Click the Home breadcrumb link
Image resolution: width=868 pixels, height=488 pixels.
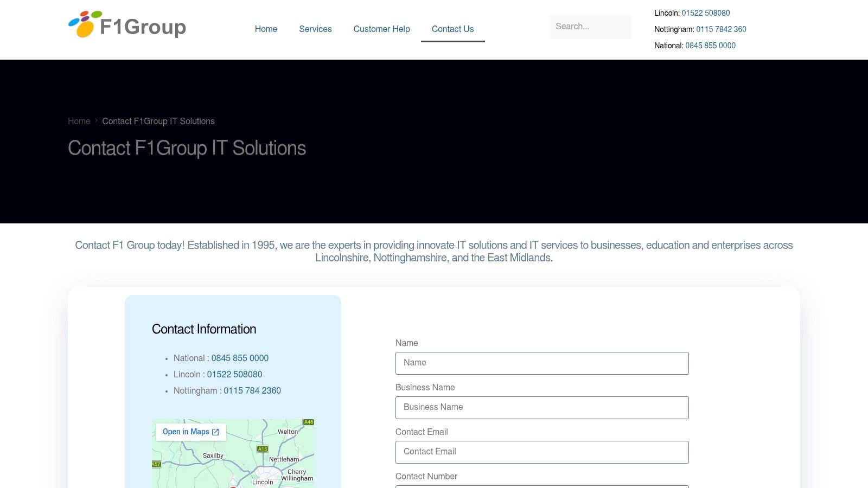[79, 121]
